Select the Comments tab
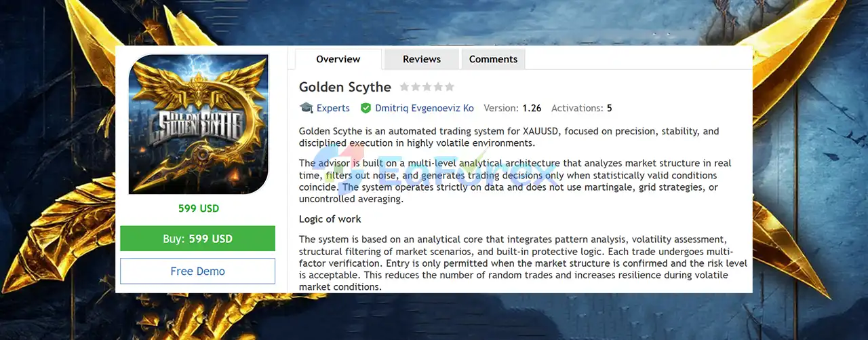Viewport: 868px width, 340px height. point(493,59)
